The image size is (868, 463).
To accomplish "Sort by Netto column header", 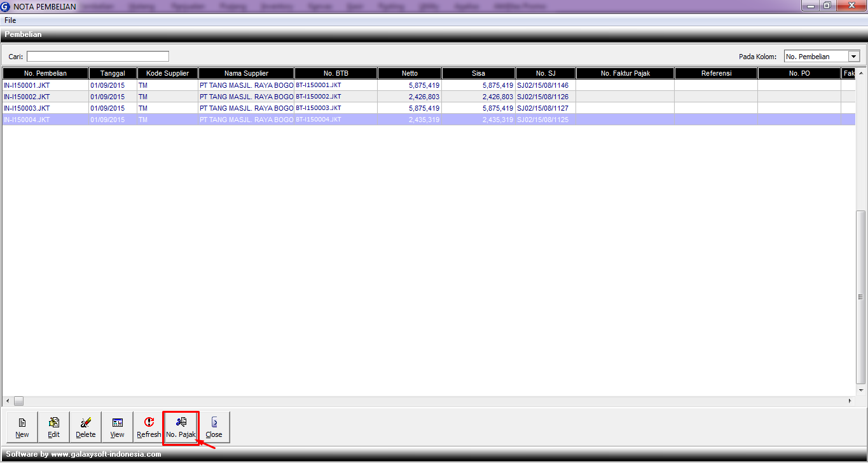I will pos(410,73).
